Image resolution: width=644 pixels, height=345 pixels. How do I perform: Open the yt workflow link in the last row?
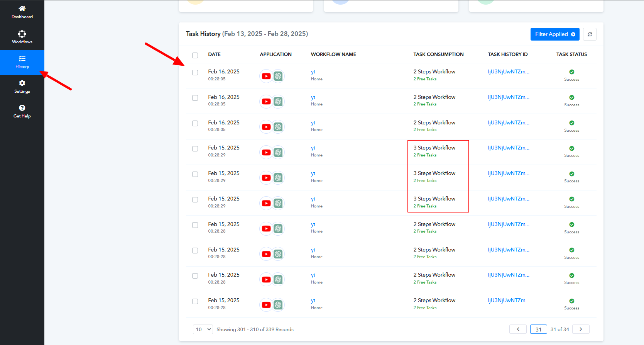pyautogui.click(x=313, y=301)
